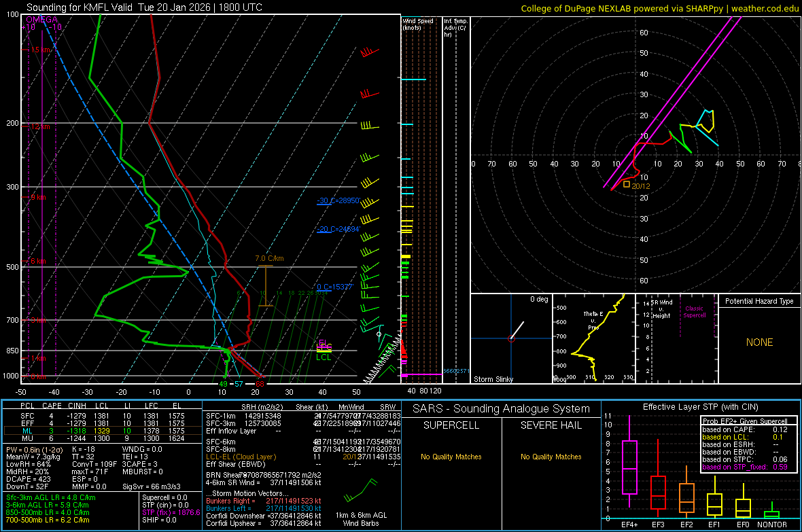Click the 'Corfidi Downshear' vector line

(264, 516)
